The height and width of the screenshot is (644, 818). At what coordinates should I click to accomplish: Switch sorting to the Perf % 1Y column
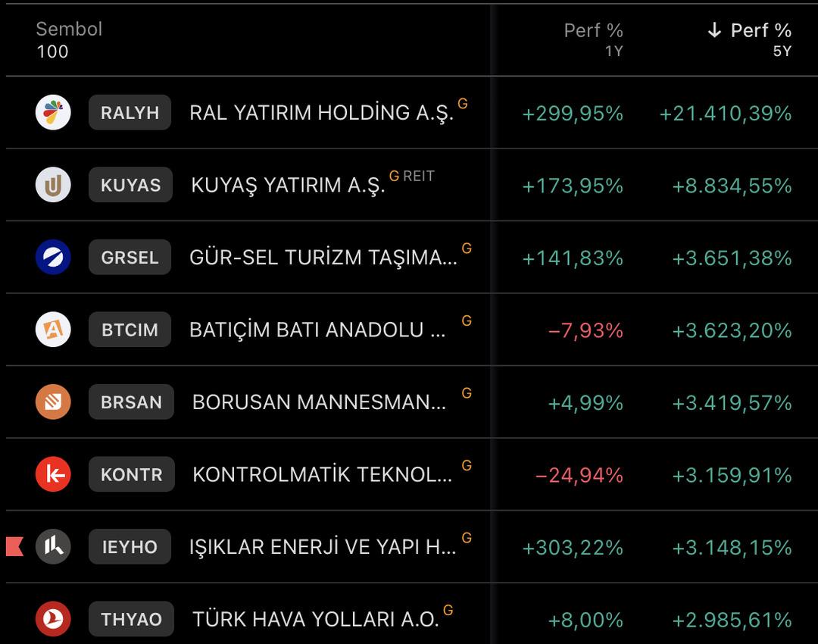pyautogui.click(x=592, y=42)
